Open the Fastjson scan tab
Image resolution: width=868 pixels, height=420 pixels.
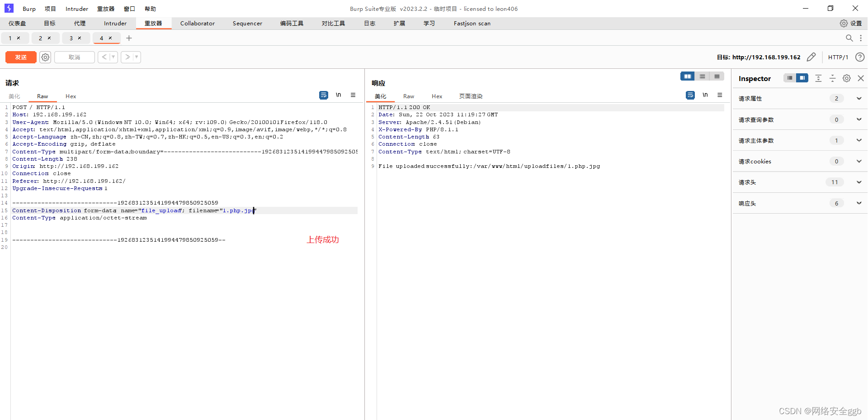pos(472,23)
